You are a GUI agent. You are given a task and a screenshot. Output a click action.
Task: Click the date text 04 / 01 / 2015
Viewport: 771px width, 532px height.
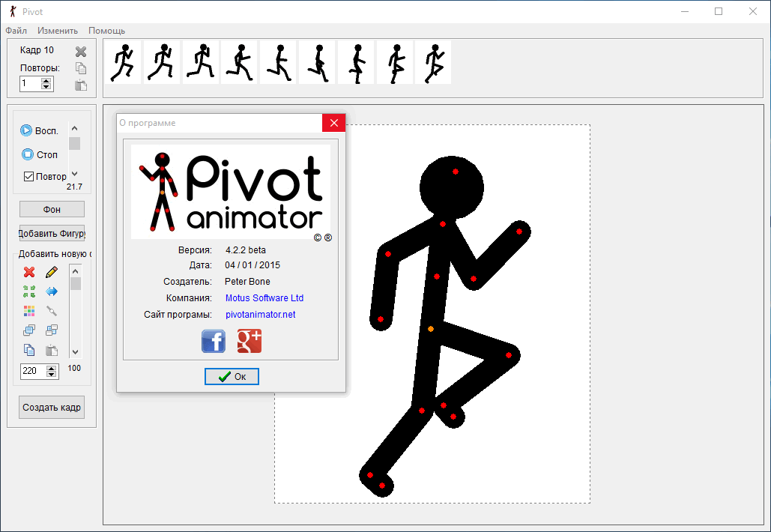pyautogui.click(x=253, y=265)
